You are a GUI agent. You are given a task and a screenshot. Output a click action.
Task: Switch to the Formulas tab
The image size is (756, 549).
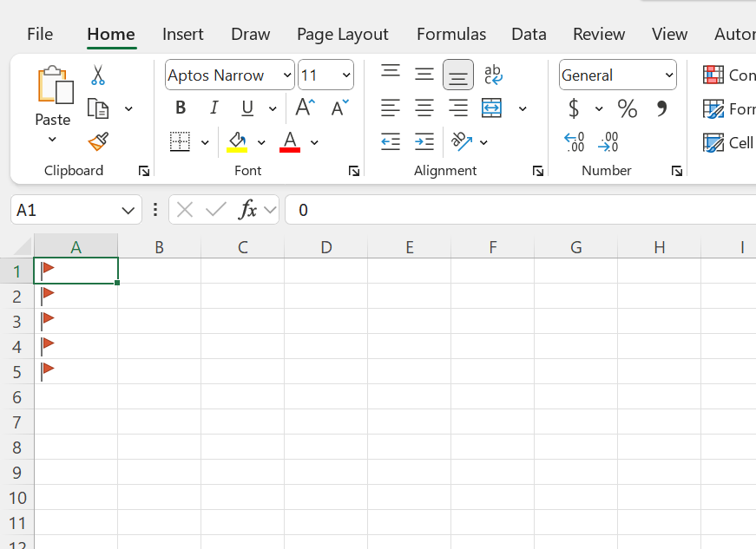tap(451, 34)
